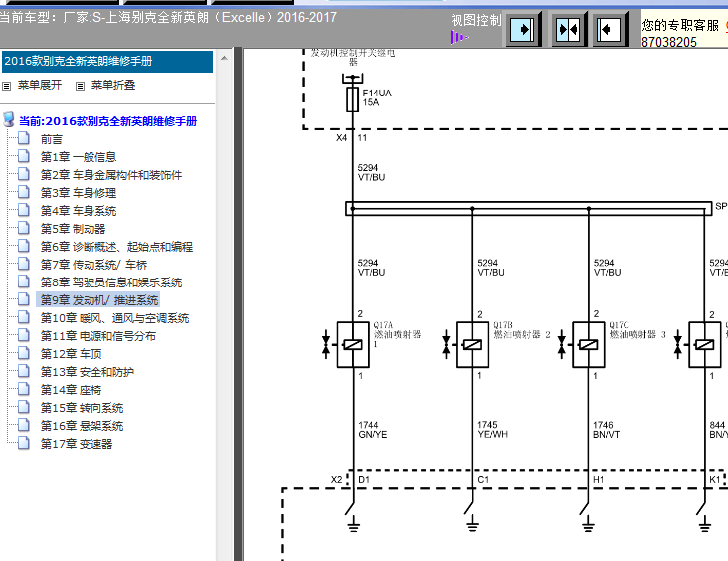Select 第9章 发动机/推进系统
This screenshot has height=561, width=728.
pyautogui.click(x=99, y=300)
